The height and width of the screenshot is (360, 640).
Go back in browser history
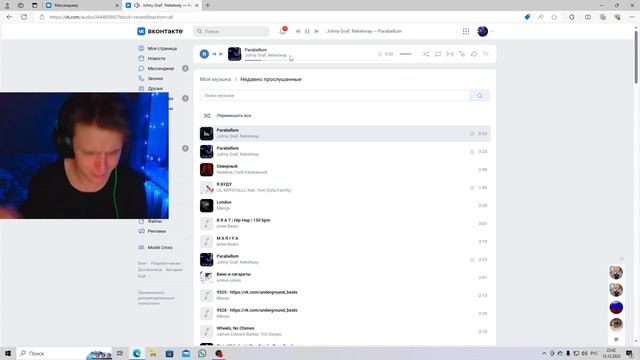pyautogui.click(x=9, y=17)
